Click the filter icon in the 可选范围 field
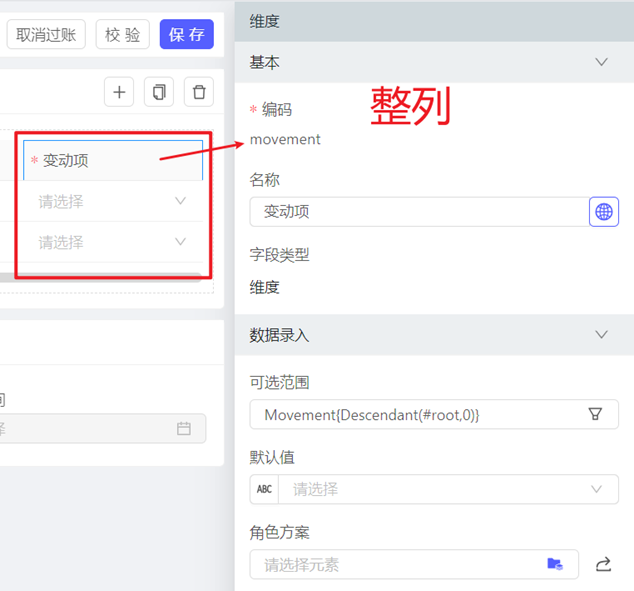The image size is (634, 591). point(595,414)
